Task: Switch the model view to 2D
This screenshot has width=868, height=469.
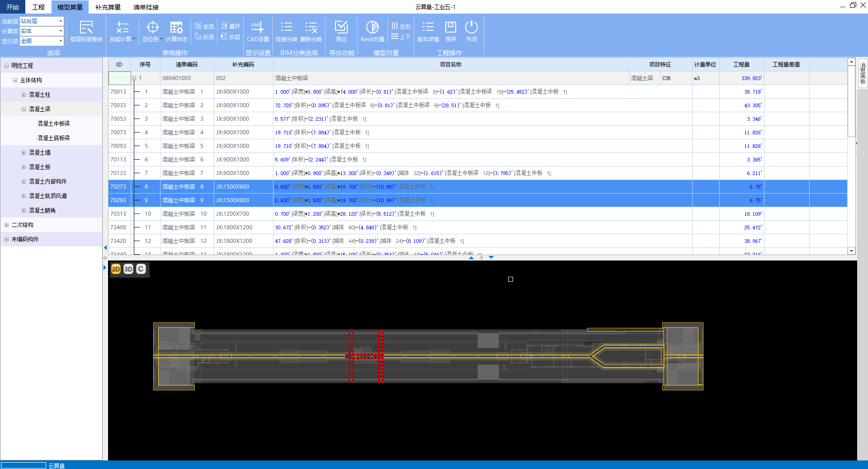Action: click(x=116, y=269)
